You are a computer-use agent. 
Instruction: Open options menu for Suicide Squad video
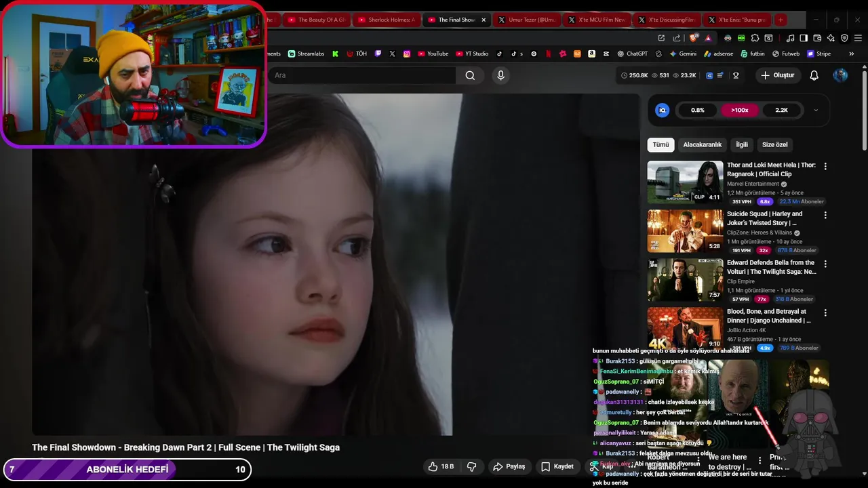click(x=825, y=215)
